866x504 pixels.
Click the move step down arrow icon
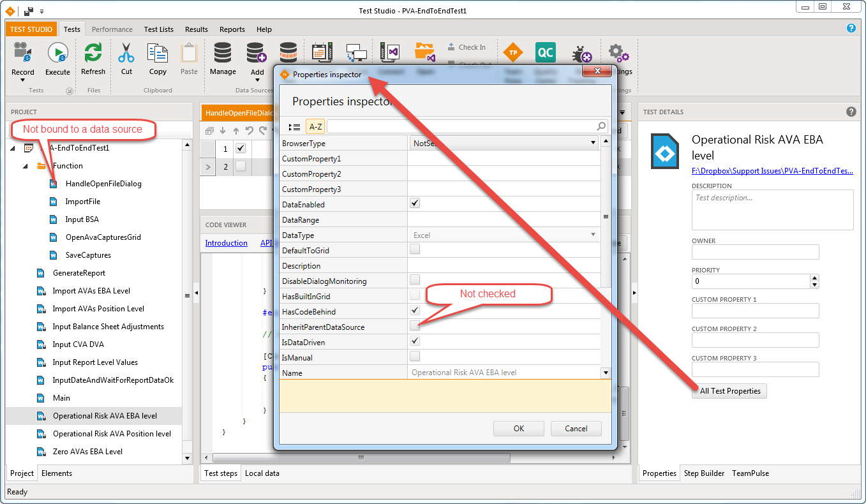223,131
